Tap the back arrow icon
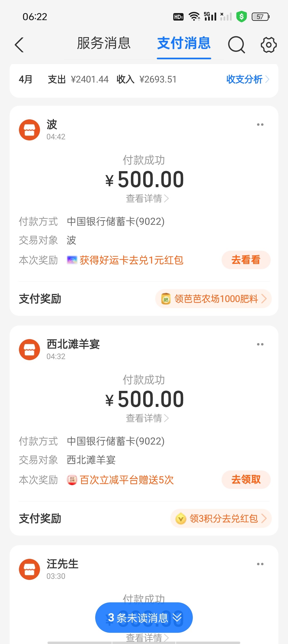Screen dimensions: 288x644 tap(19, 45)
